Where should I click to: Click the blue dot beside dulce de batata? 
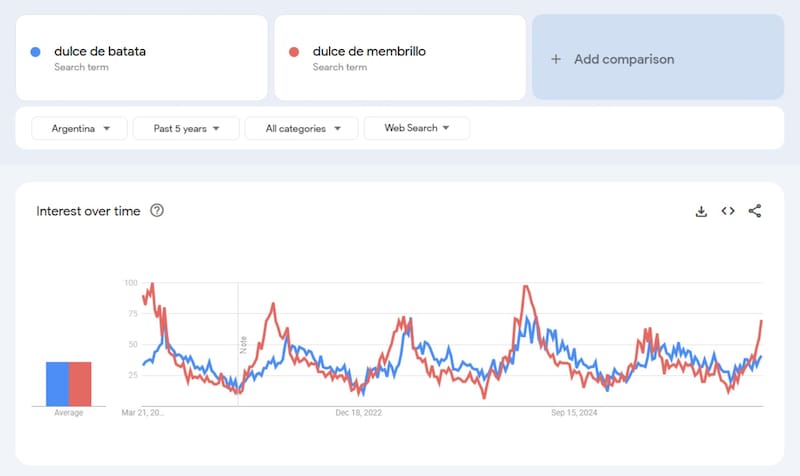pyautogui.click(x=36, y=52)
